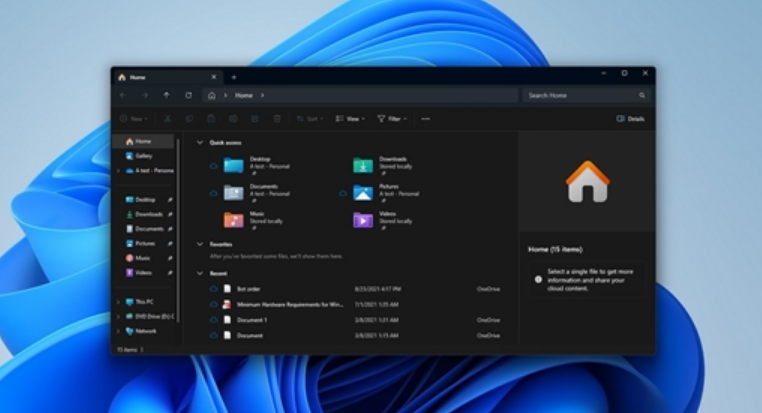Go back using the Back arrow

point(123,95)
